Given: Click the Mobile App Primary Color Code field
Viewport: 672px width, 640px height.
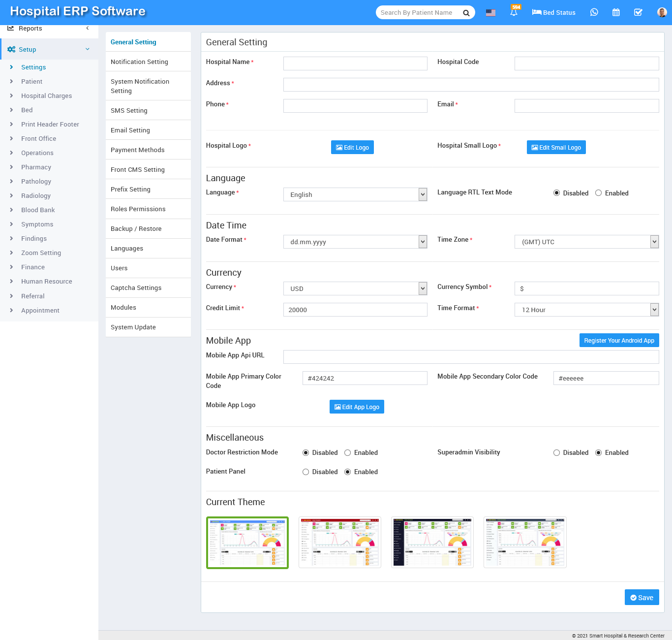Looking at the screenshot, I should tap(365, 378).
